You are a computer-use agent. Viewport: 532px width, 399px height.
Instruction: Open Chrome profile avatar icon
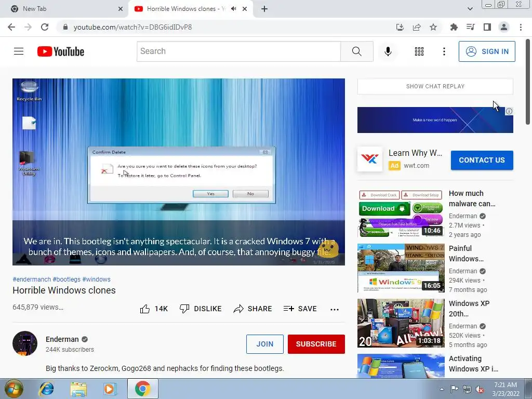pos(504,27)
